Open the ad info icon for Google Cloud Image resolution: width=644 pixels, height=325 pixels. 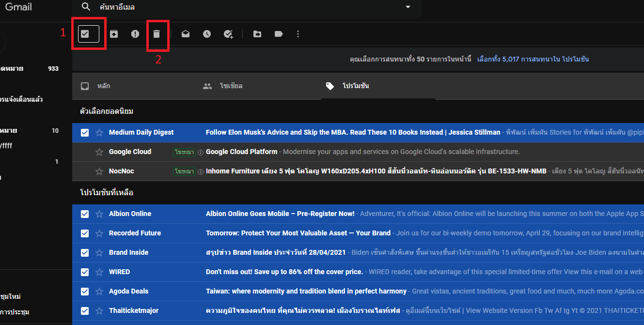click(x=201, y=152)
